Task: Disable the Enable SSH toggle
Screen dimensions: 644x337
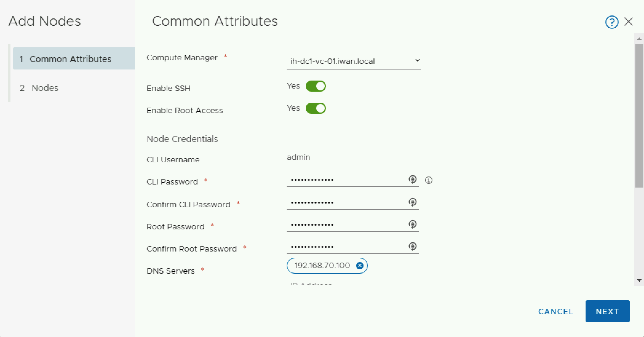Action: pos(316,86)
